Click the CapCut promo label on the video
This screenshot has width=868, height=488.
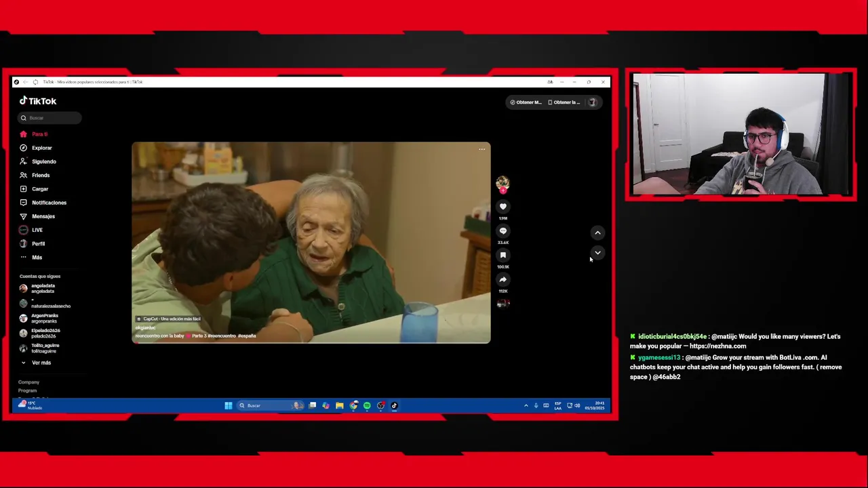coord(168,319)
